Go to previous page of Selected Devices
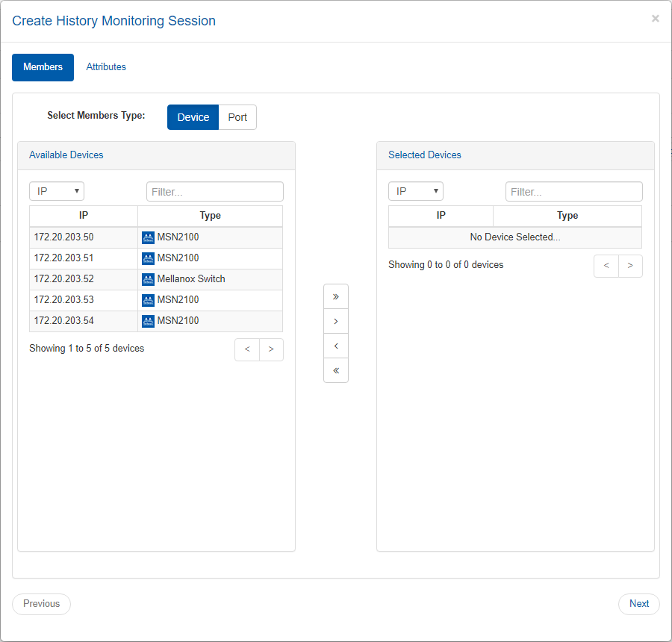The image size is (672, 642). tap(606, 266)
